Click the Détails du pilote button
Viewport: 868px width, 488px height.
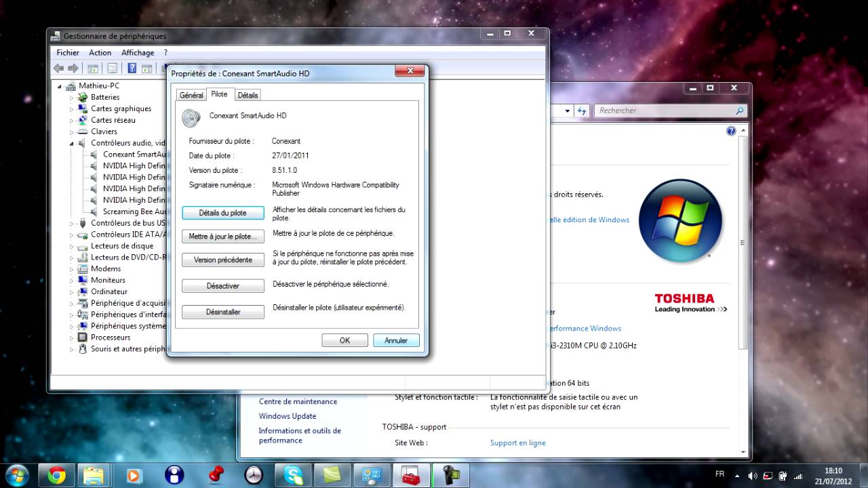click(x=223, y=213)
